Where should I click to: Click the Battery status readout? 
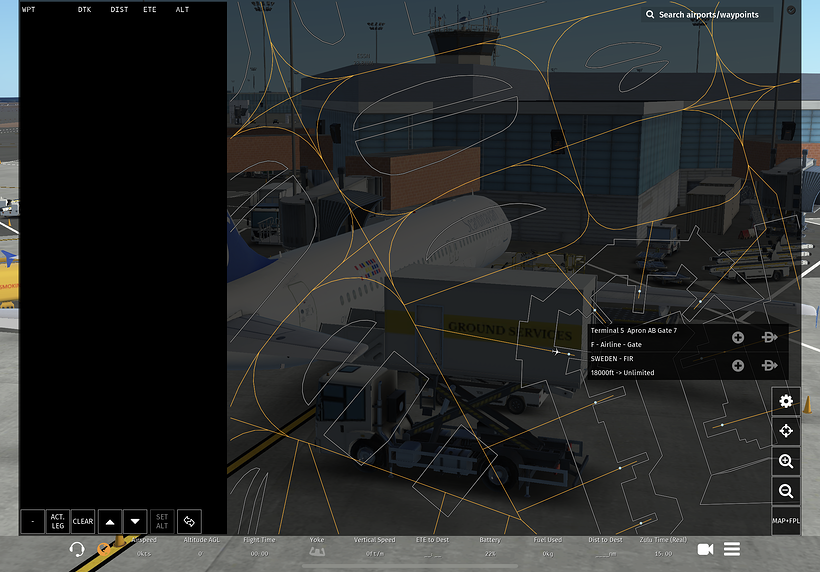coord(490,547)
